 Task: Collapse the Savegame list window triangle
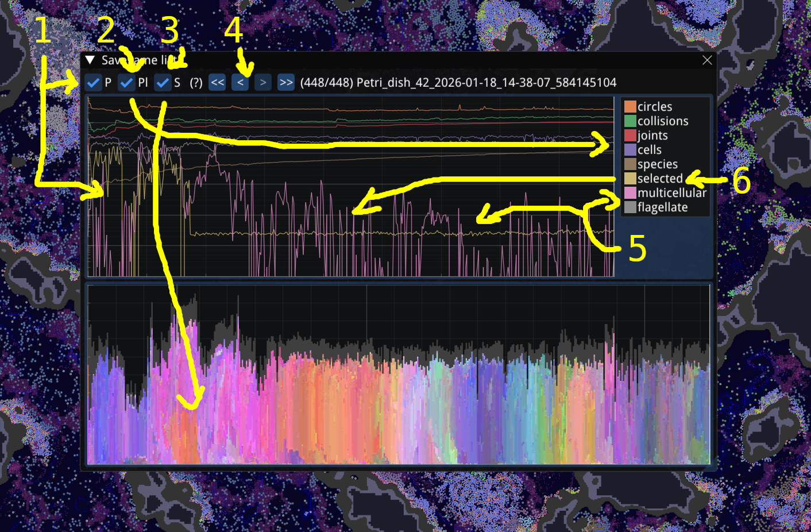(x=90, y=60)
